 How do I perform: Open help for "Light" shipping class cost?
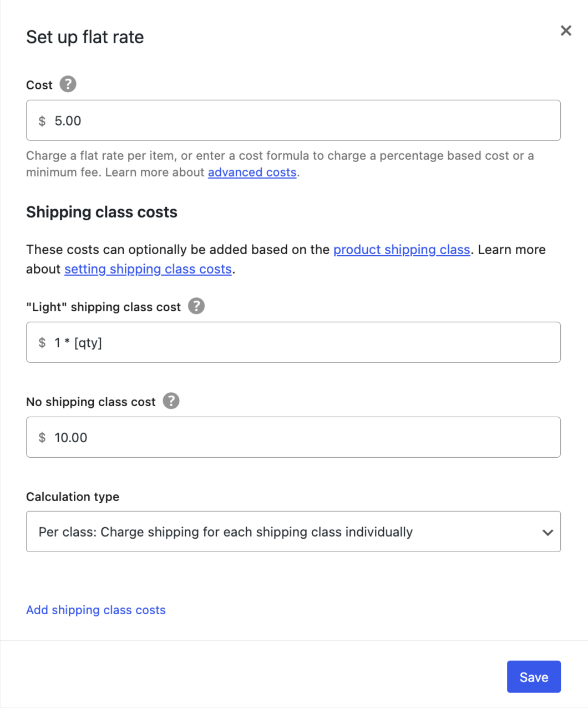195,306
